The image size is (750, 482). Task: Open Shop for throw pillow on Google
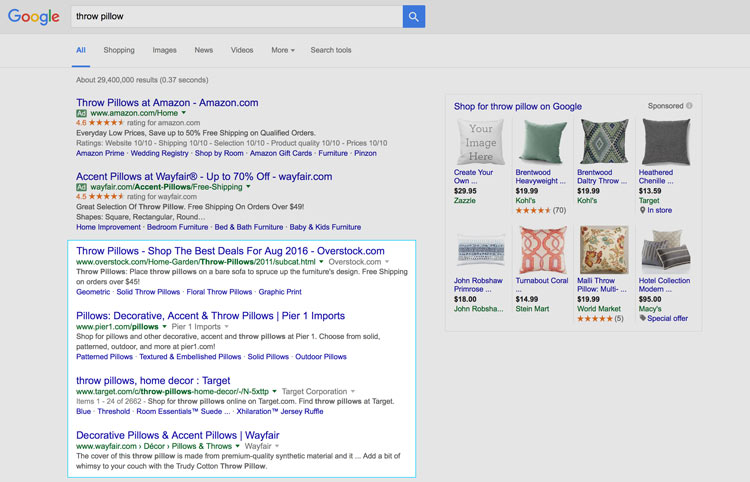(x=518, y=107)
